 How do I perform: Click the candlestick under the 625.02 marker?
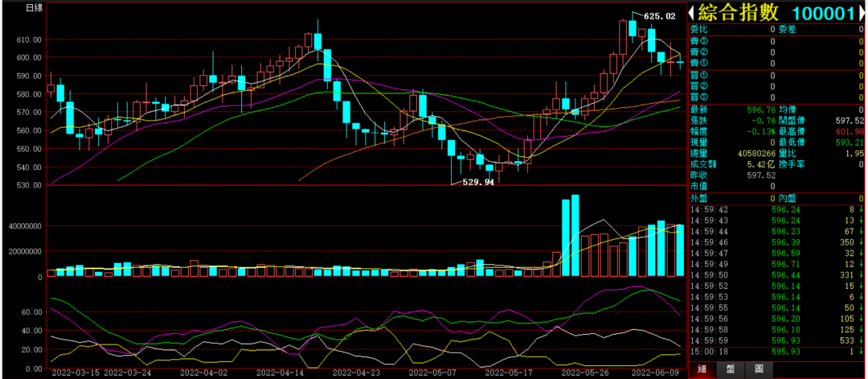pyautogui.click(x=633, y=27)
